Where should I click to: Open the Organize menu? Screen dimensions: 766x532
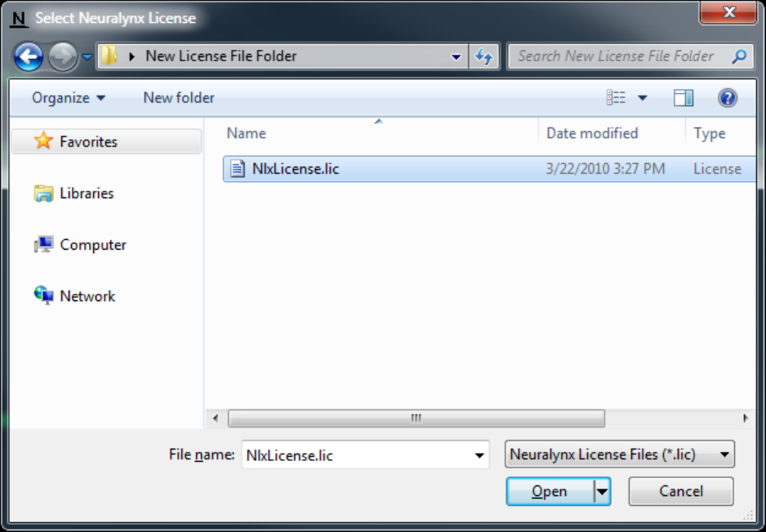(x=69, y=98)
